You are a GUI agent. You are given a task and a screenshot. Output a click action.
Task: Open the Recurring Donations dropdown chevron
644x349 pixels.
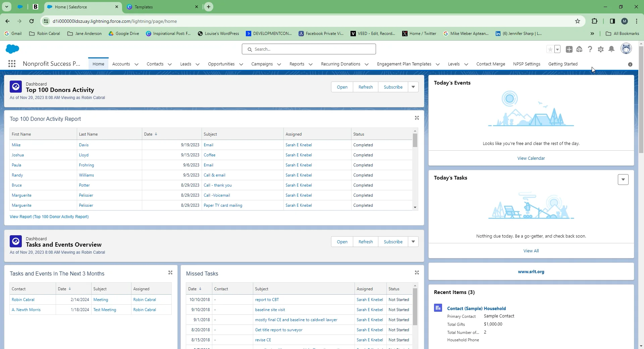pos(367,64)
